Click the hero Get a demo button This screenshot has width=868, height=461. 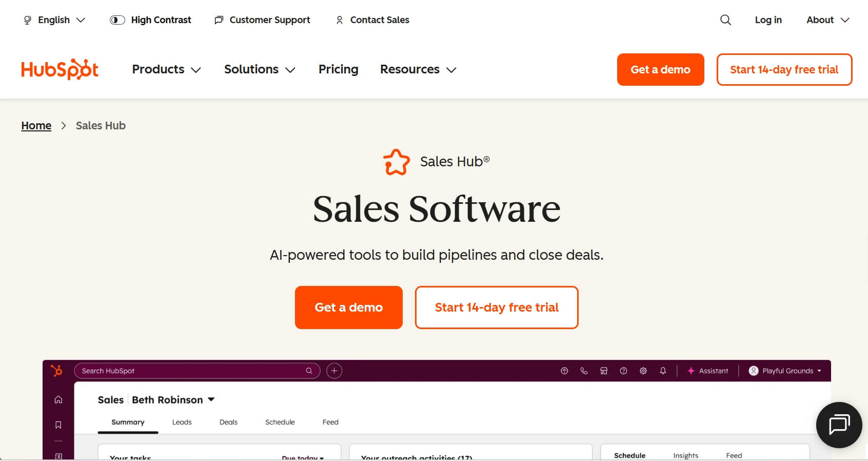click(x=349, y=308)
